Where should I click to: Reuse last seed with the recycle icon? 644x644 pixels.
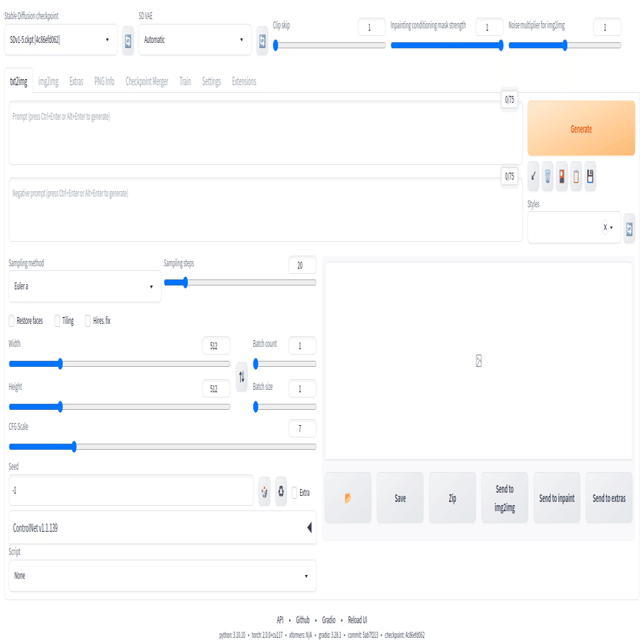coord(281,491)
